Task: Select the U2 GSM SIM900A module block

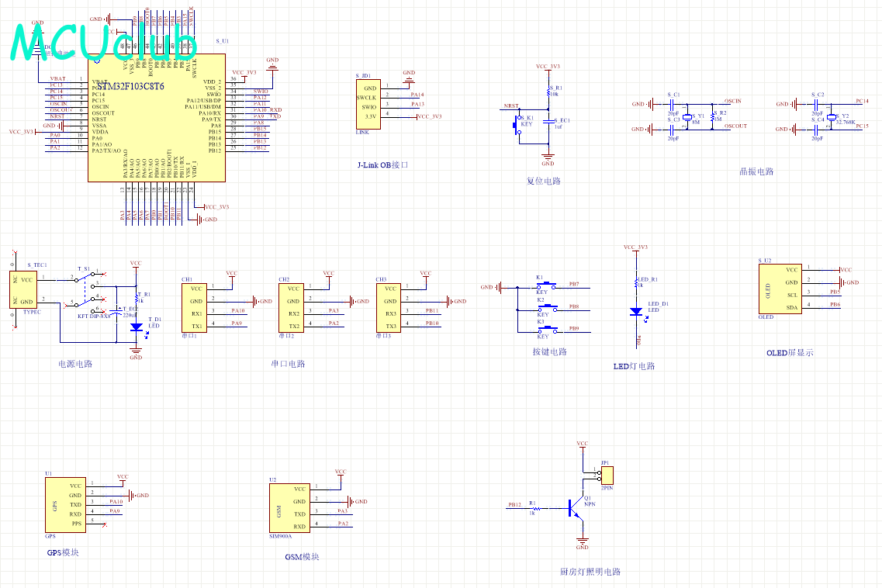Action: [289, 507]
